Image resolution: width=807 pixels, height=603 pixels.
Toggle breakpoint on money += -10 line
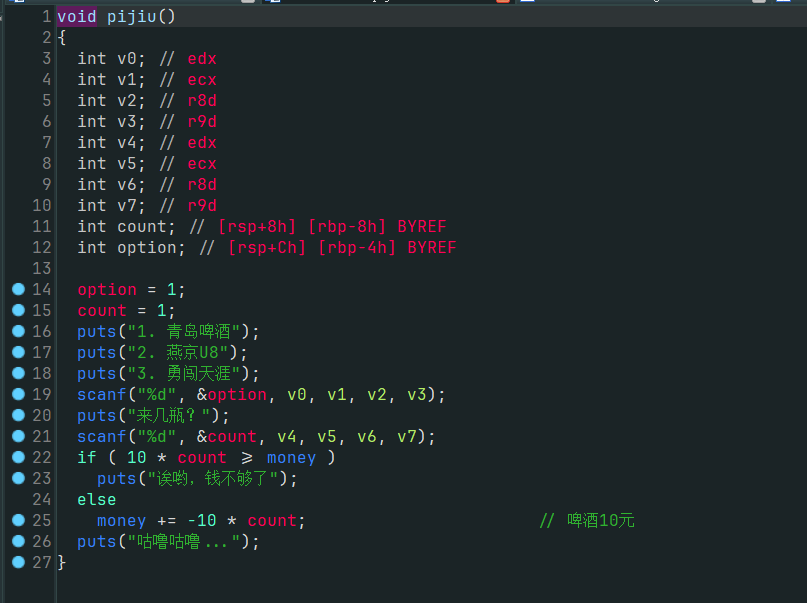(18, 520)
